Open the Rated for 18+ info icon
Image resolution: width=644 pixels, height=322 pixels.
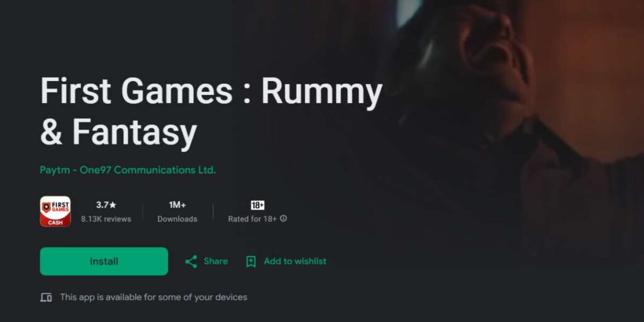tap(284, 218)
